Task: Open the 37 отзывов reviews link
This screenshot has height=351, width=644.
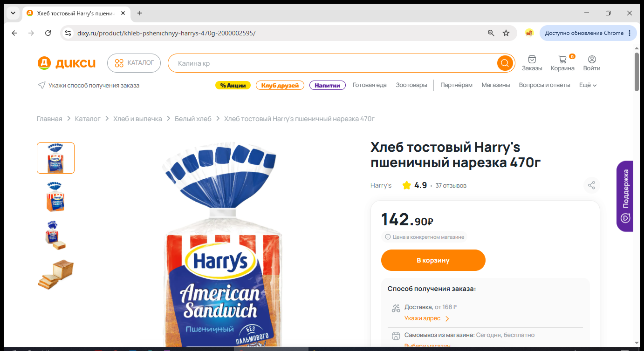Action: [x=451, y=185]
